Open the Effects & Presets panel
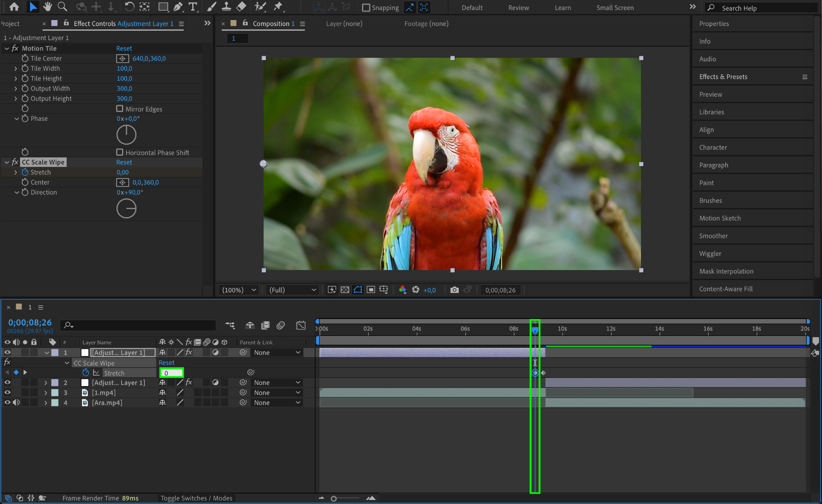Screen dimensions: 822x504 pos(723,77)
